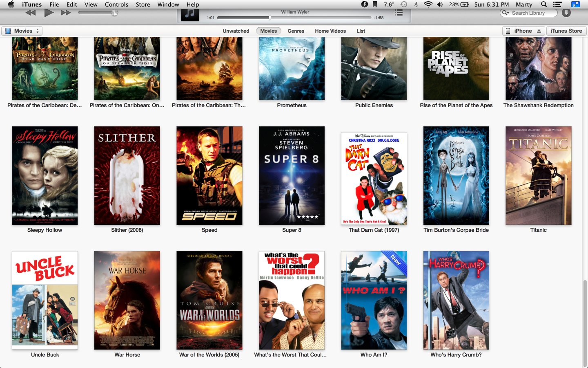Click the lightning bolt menu bar icon
The height and width of the screenshot is (368, 588).
click(x=365, y=4)
